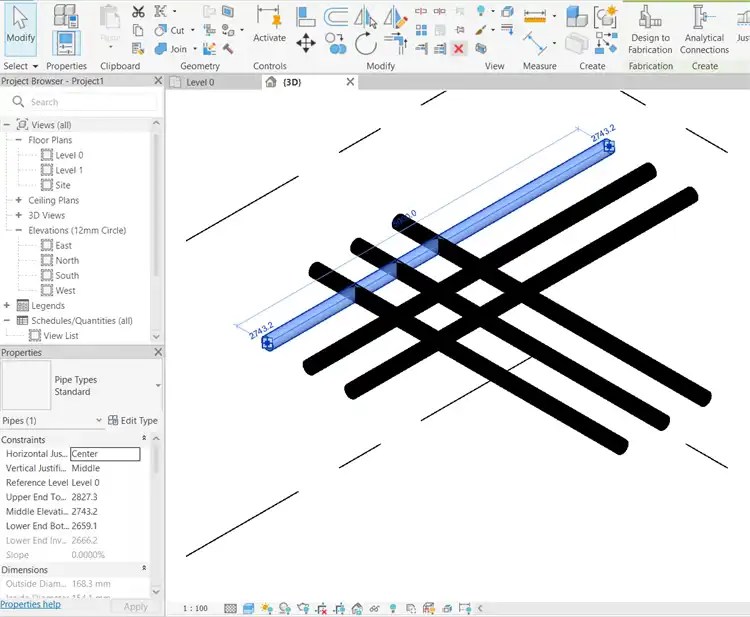Select the West elevation view

point(65,291)
